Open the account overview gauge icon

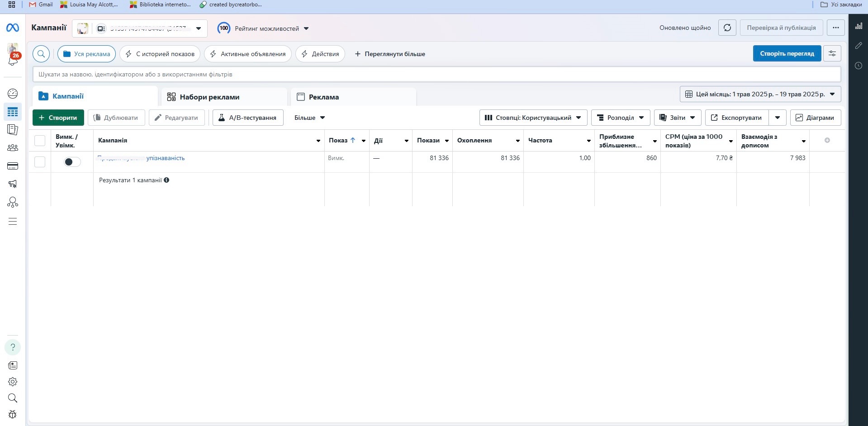[13, 94]
